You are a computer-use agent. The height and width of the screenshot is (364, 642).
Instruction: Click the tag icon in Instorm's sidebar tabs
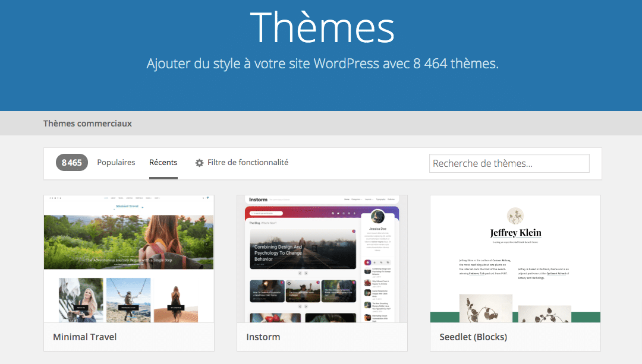pos(388,262)
